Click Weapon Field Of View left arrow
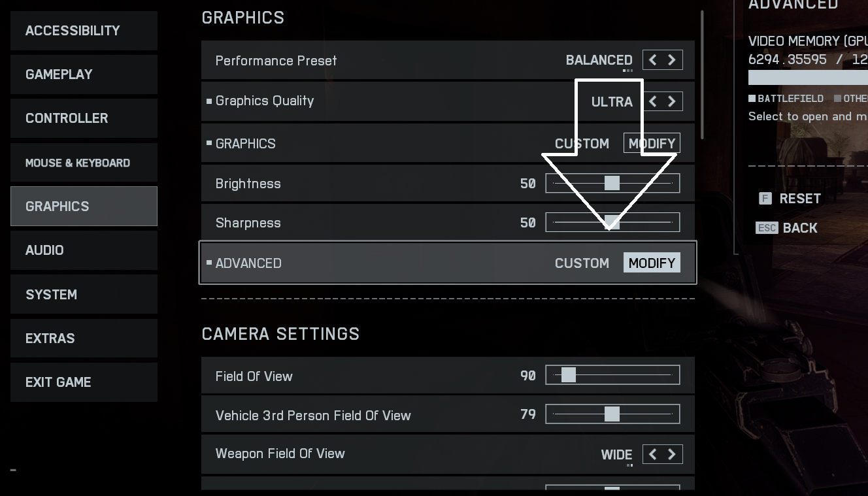The width and height of the screenshot is (868, 496). pyautogui.click(x=653, y=454)
